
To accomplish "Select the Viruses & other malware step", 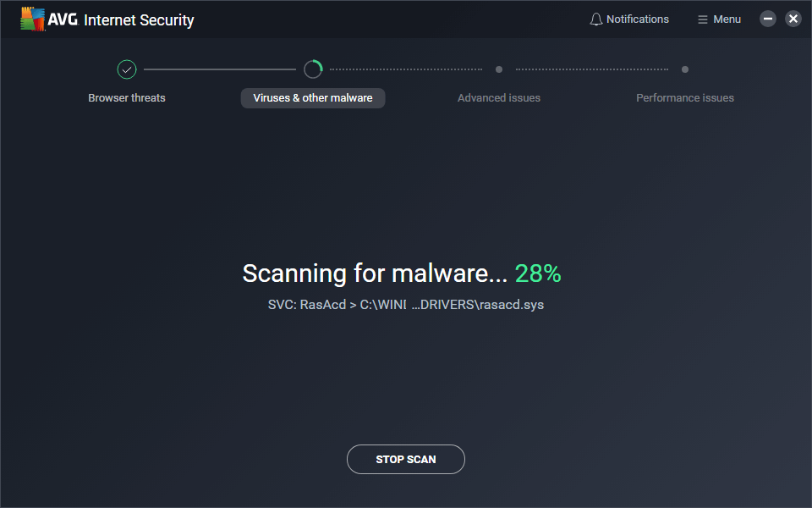I will point(313,98).
